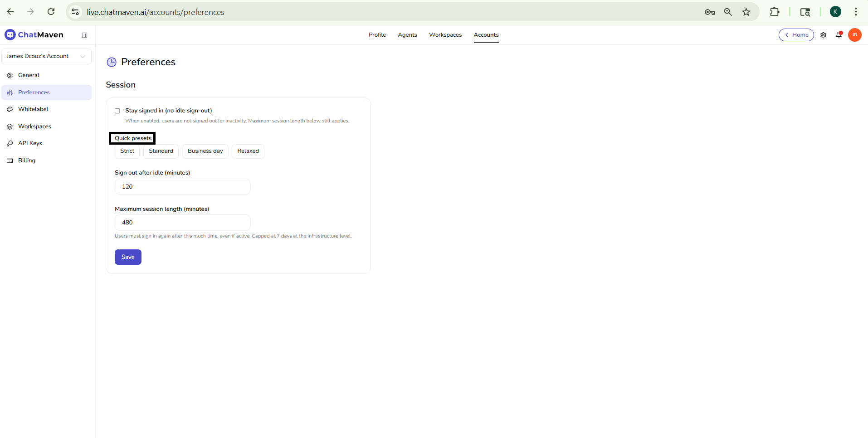Viewport: 868px width, 438px height.
Task: Open API Keys in sidebar
Action: [x=30, y=143]
